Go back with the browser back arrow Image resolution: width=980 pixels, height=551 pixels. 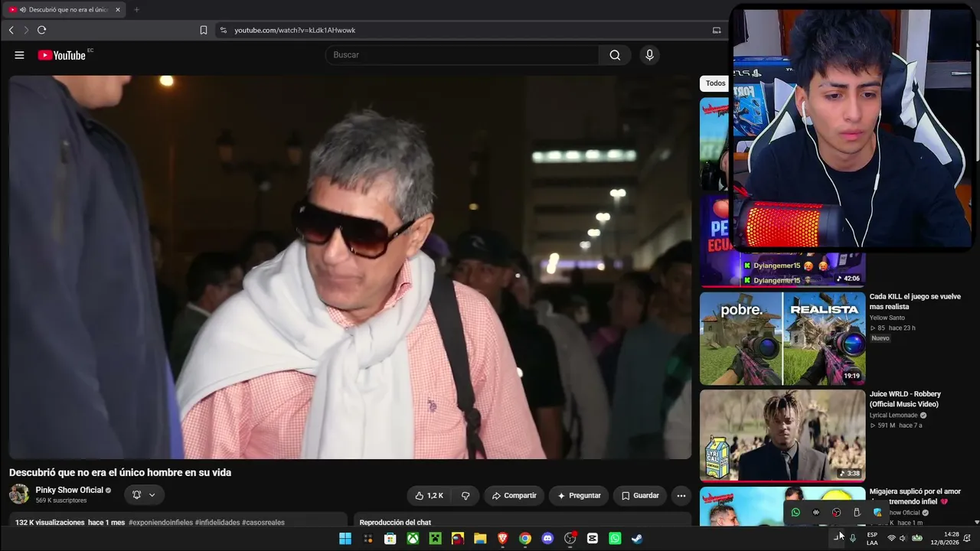[x=11, y=30]
